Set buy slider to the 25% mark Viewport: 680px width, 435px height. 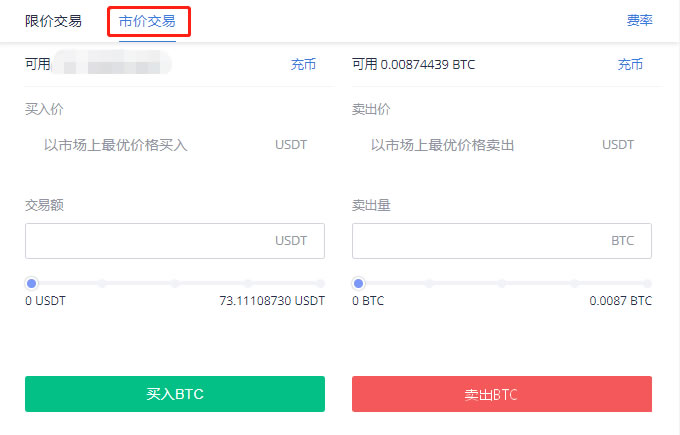click(102, 283)
